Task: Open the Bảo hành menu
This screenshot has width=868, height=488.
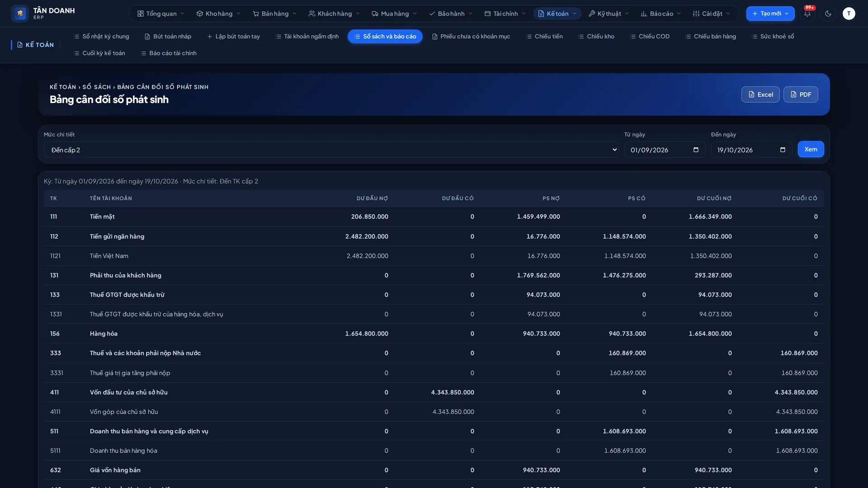Action: tap(451, 14)
